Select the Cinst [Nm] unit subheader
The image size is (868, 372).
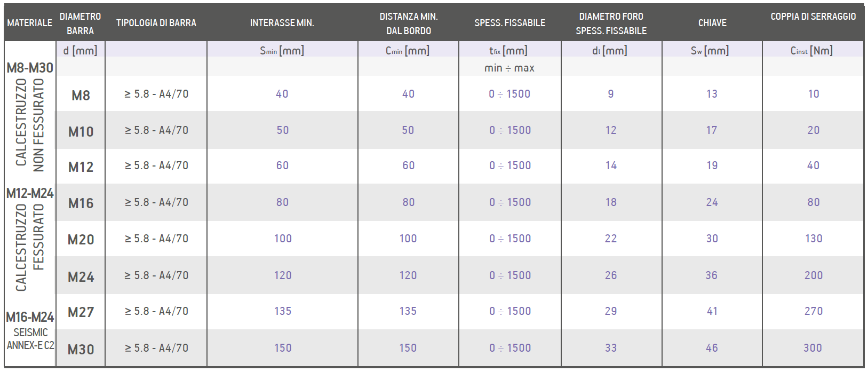[x=811, y=51]
